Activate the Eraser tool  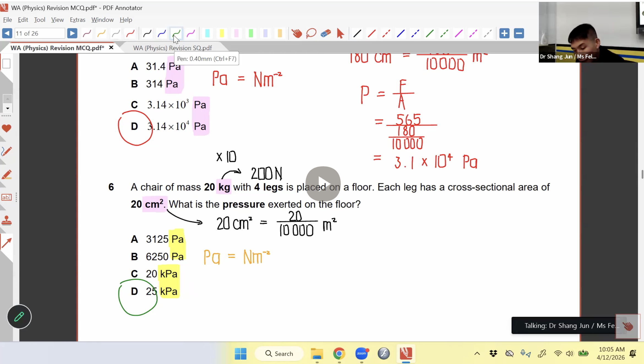[326, 33]
